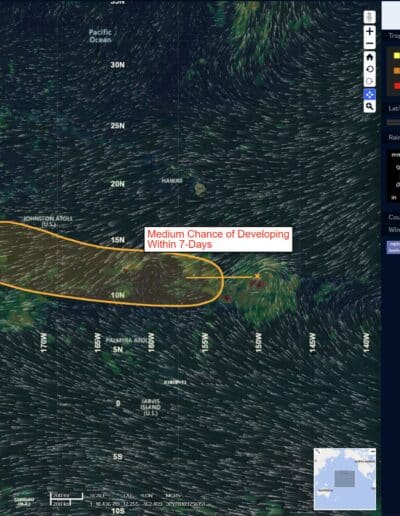Click the Hawaii island label
This screenshot has height=516, width=400.
(x=172, y=181)
